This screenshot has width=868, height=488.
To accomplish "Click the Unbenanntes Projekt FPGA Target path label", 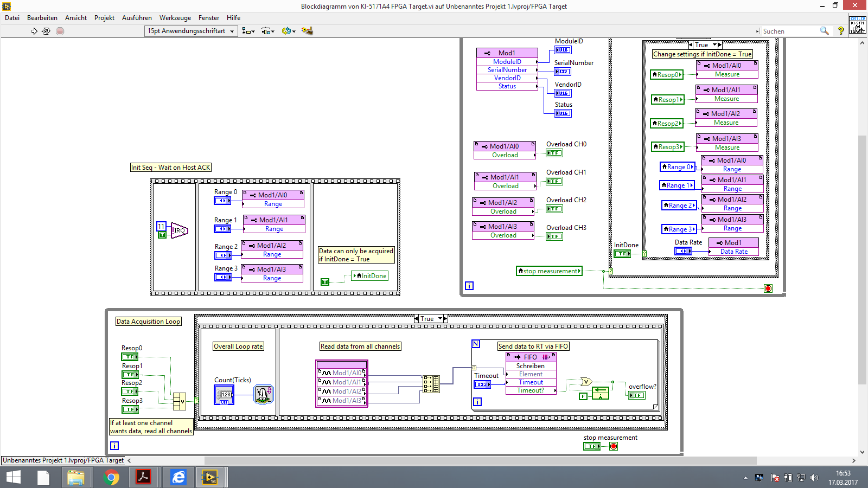I will [63, 460].
